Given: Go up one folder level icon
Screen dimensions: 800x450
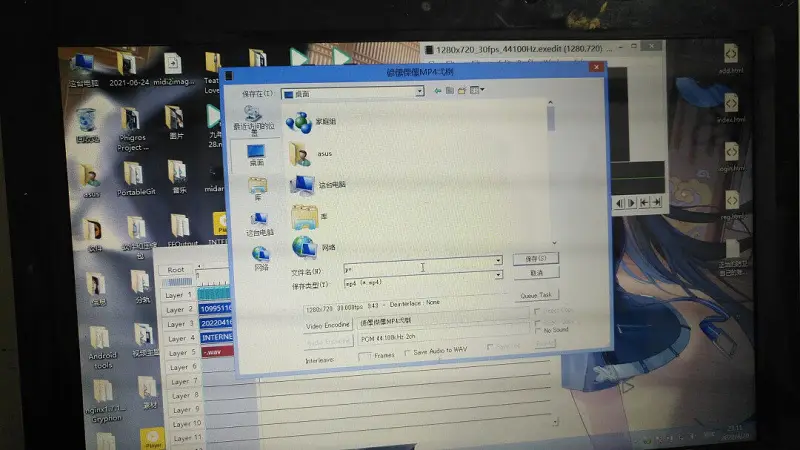Looking at the screenshot, I should point(449,90).
